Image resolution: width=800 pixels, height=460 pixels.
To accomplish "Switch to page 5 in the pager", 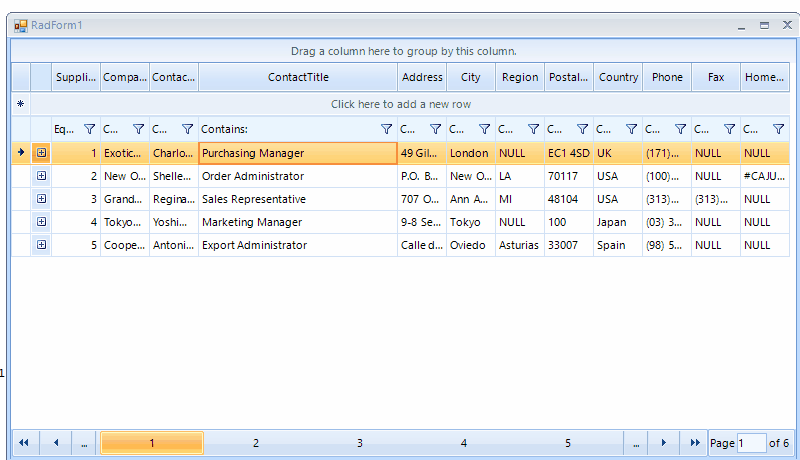I will pos(568,443).
